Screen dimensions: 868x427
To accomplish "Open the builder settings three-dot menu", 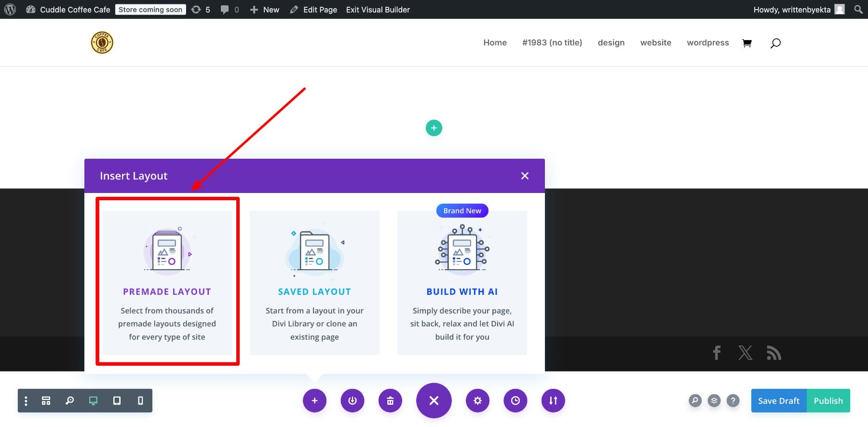I will click(x=26, y=400).
